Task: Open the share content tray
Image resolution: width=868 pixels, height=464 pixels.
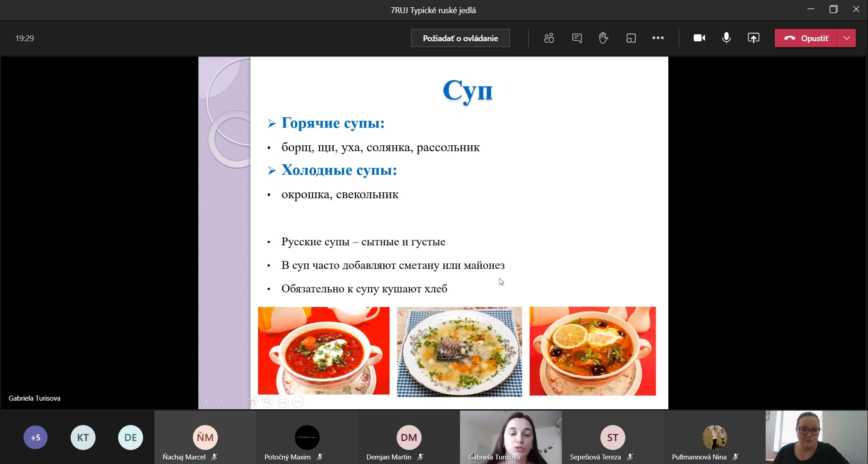Action: (753, 38)
